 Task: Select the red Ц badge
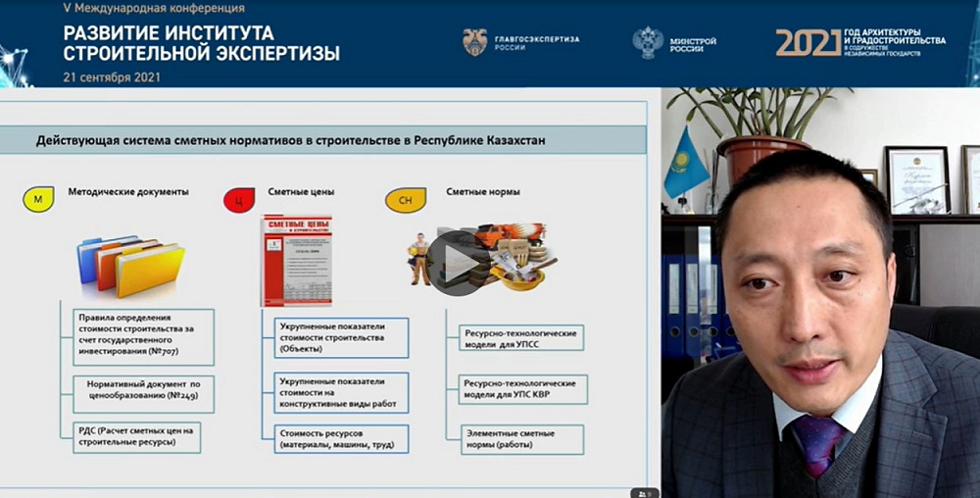pyautogui.click(x=239, y=200)
